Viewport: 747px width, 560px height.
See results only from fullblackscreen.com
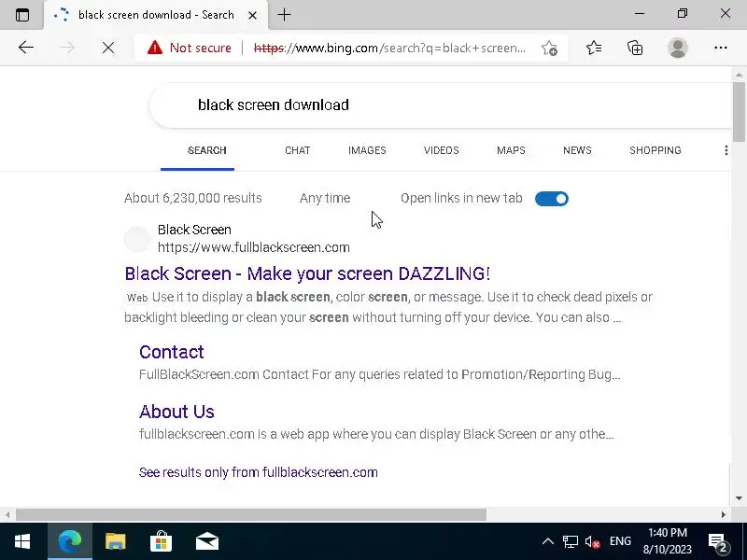click(259, 472)
